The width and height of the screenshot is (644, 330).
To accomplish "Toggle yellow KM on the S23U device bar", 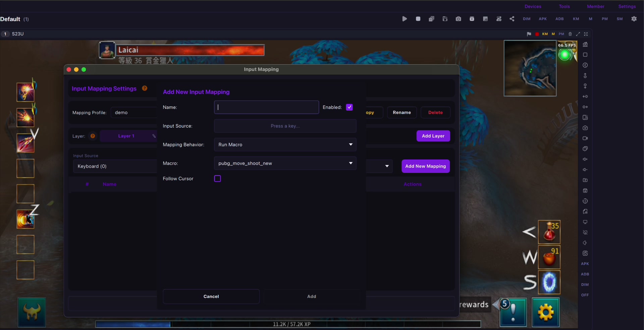I will pyautogui.click(x=545, y=34).
